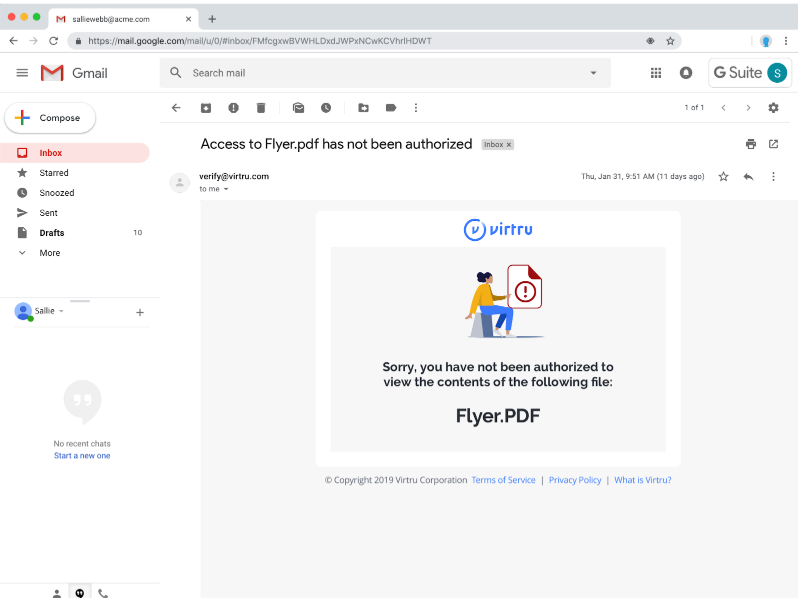Go back in browser history
The height and width of the screenshot is (598, 798).
pos(14,41)
